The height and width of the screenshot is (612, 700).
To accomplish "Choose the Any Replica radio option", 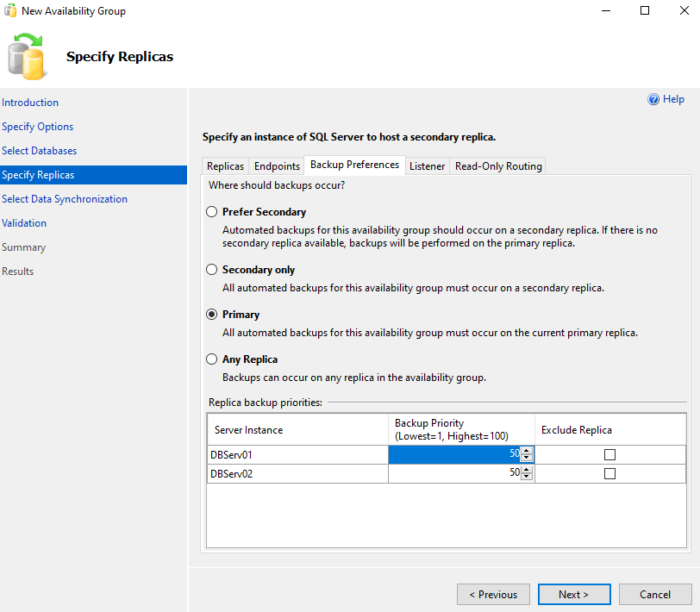I will [212, 359].
